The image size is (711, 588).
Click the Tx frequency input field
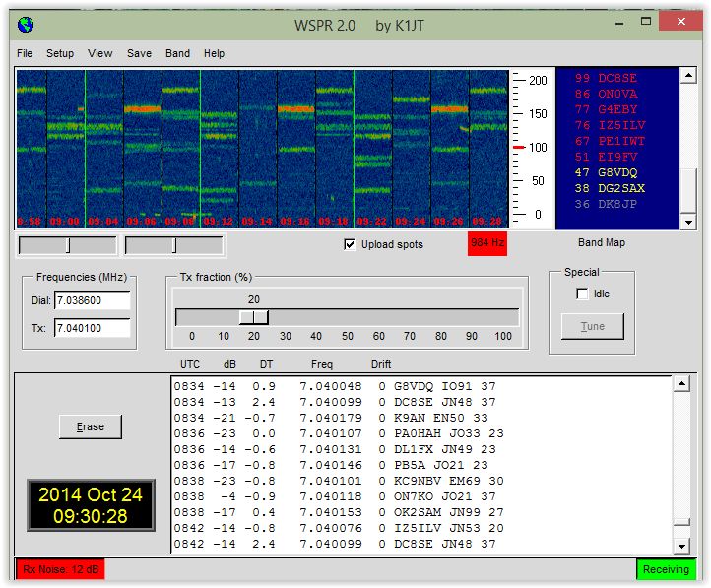[x=92, y=328]
